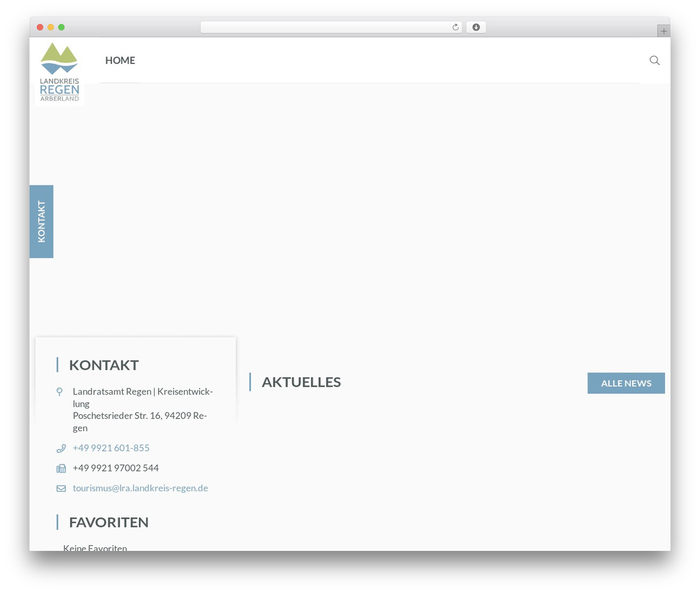The image size is (700, 593).
Task: Click the email envelope icon
Action: pos(61,489)
